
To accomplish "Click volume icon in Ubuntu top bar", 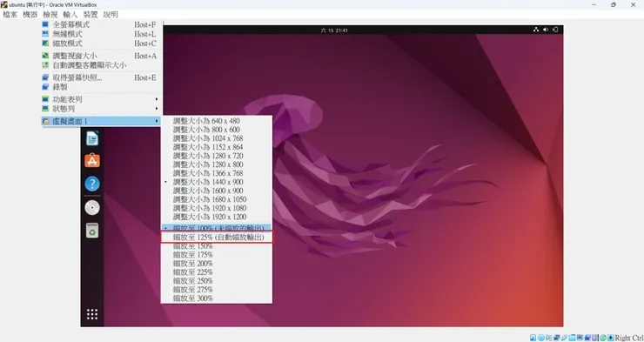I will tap(546, 30).
